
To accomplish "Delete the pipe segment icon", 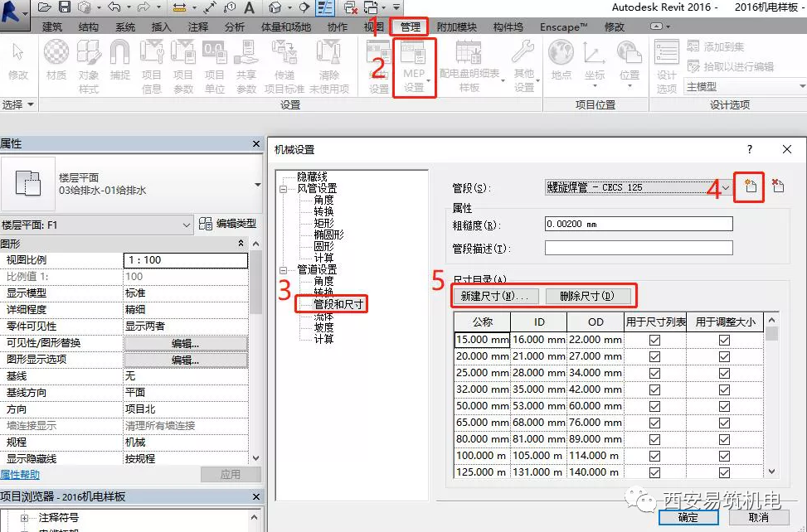I will pyautogui.click(x=778, y=186).
